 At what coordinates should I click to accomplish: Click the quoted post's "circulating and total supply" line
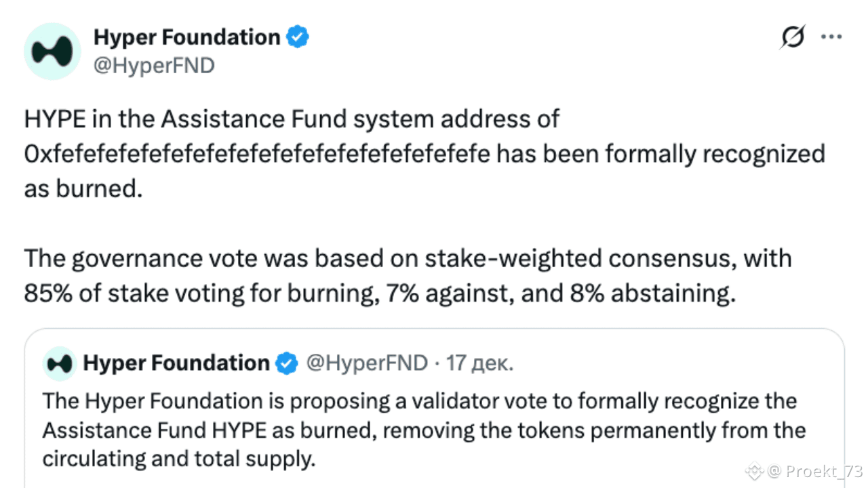point(179,459)
